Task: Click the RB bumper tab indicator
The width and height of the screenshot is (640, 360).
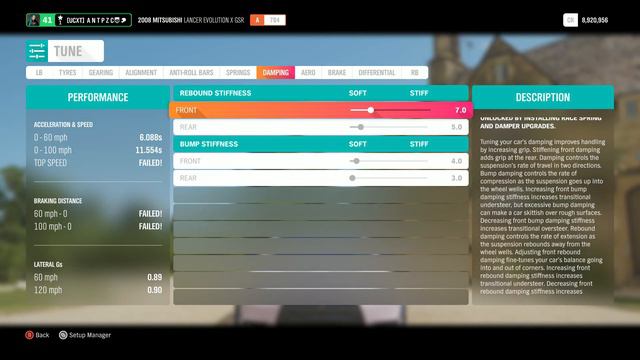Action: (x=415, y=73)
